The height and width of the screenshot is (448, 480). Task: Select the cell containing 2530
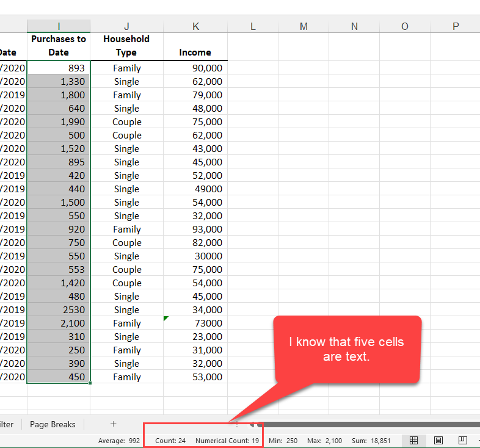click(x=59, y=309)
